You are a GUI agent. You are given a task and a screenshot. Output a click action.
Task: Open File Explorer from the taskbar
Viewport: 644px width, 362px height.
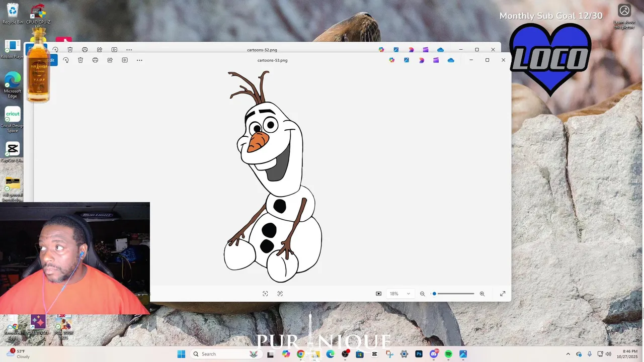click(315, 354)
